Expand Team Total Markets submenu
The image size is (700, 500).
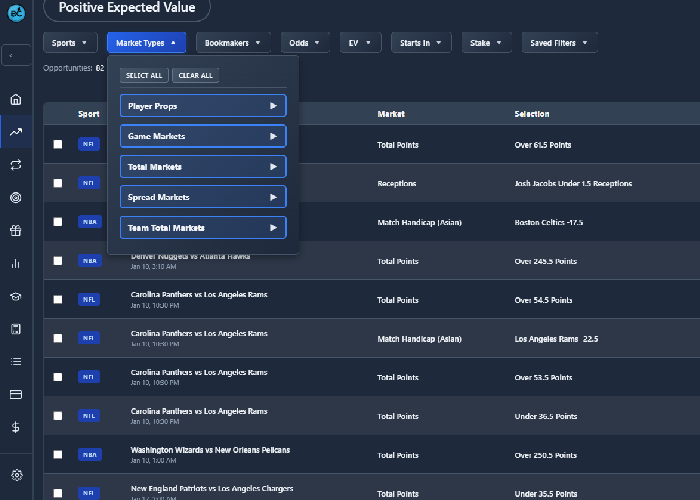point(203,228)
